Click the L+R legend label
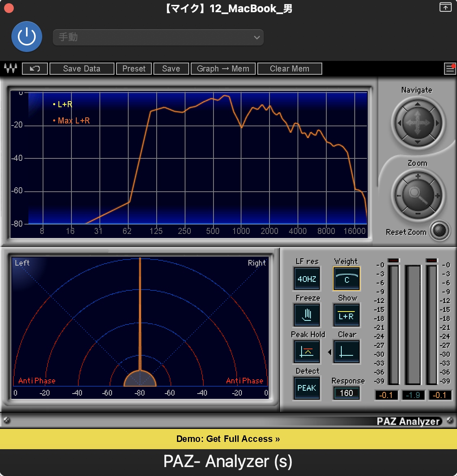Viewport: 457px width, 476px height. pyautogui.click(x=65, y=104)
